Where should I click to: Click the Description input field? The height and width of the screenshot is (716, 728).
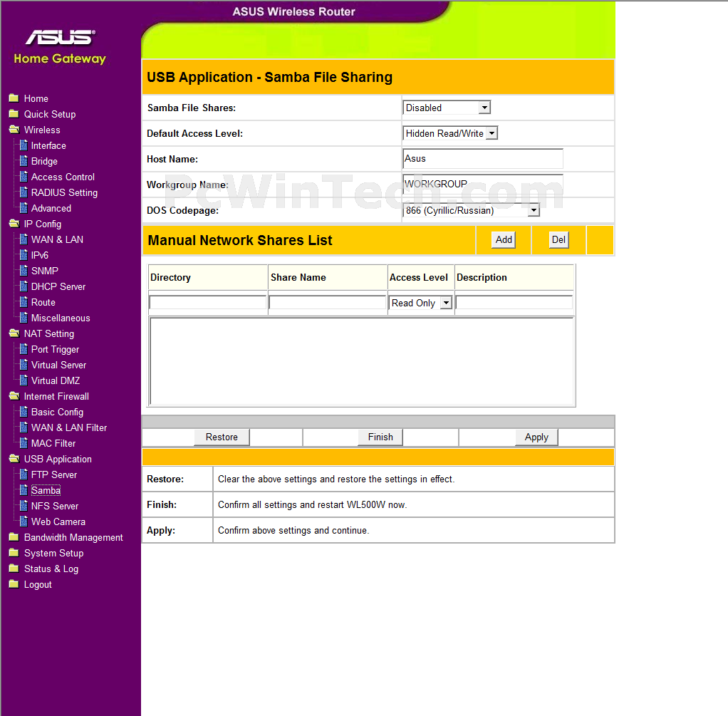514,302
